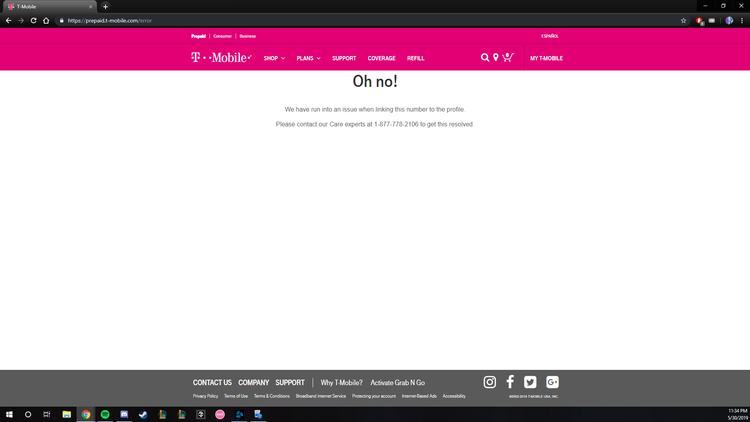View site info via the padlock icon

[61, 21]
